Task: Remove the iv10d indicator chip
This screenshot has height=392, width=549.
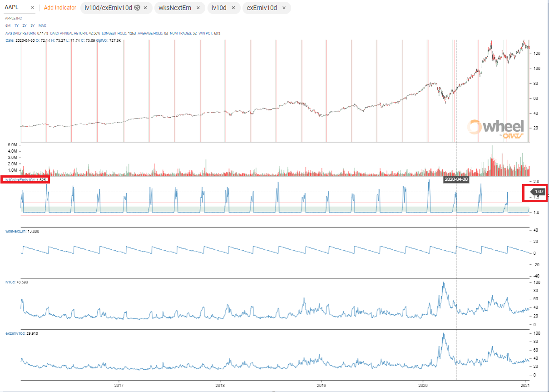Action: (x=233, y=8)
